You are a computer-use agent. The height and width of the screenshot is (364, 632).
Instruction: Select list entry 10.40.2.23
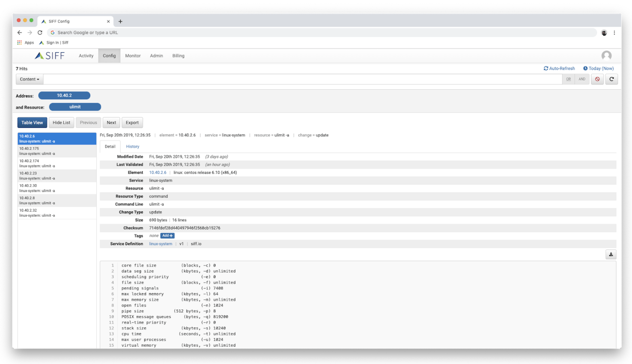57,176
